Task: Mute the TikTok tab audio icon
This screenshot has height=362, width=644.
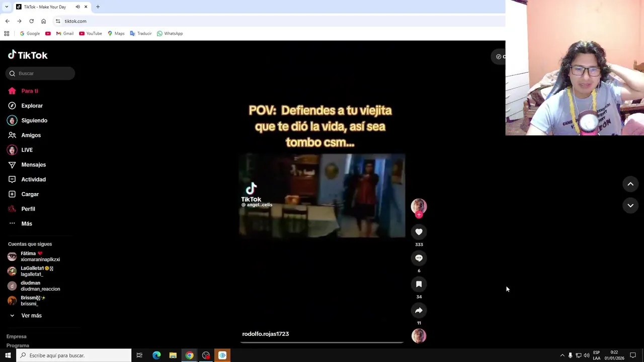Action: [77, 7]
